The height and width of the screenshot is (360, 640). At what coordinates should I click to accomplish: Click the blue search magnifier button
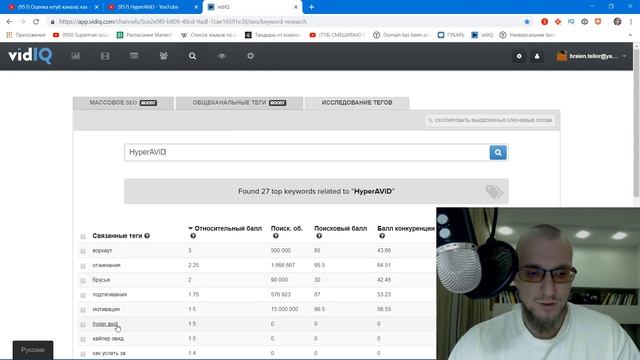(x=498, y=152)
